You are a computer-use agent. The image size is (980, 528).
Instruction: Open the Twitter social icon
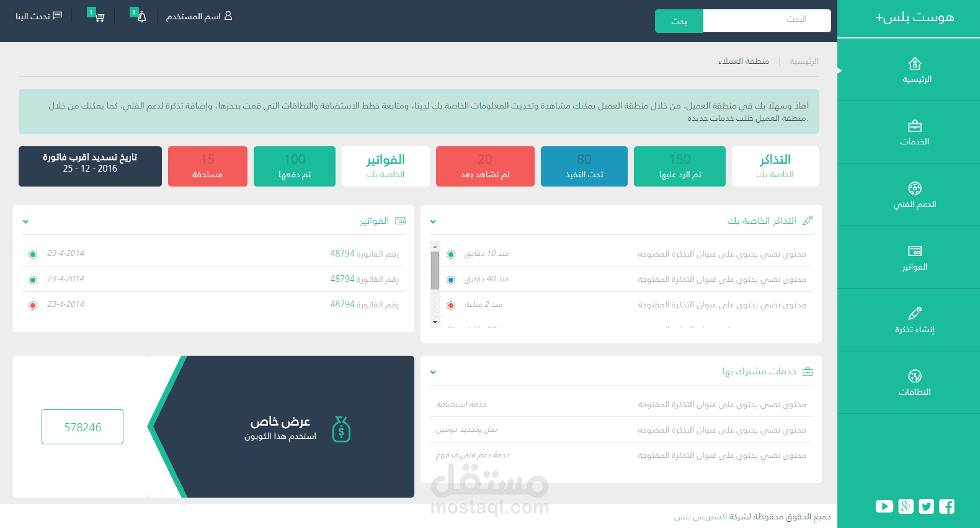tap(926, 506)
